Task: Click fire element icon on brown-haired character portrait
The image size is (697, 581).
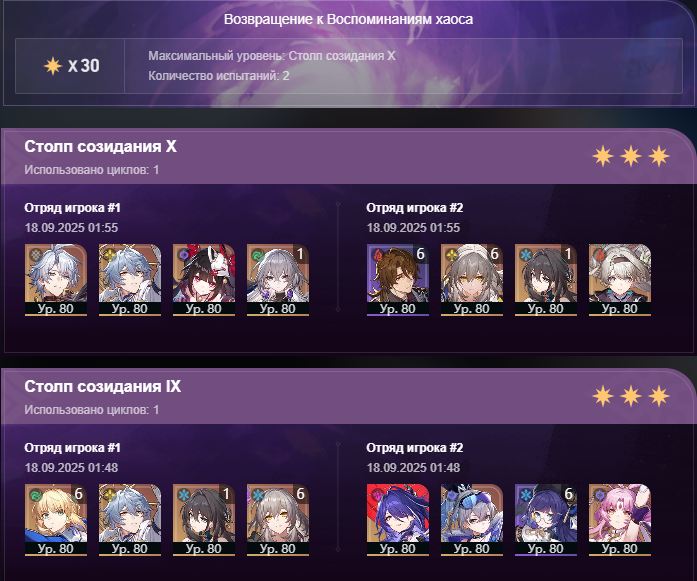Action: click(378, 255)
